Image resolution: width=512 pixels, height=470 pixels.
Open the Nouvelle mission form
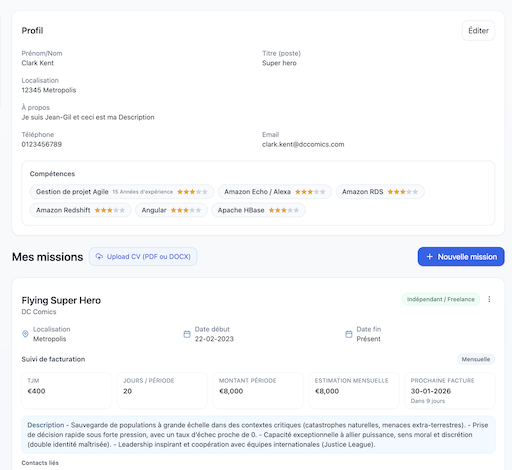461,256
